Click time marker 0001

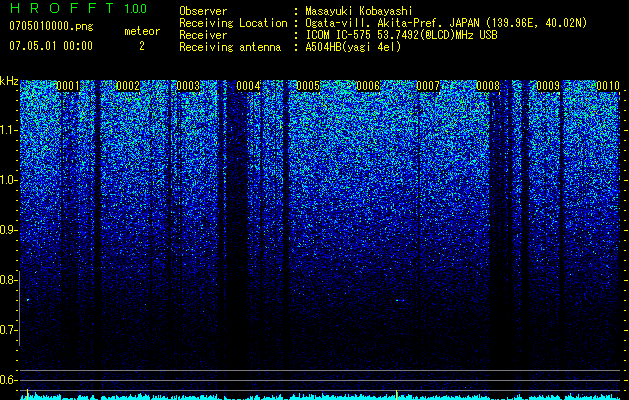[68, 86]
